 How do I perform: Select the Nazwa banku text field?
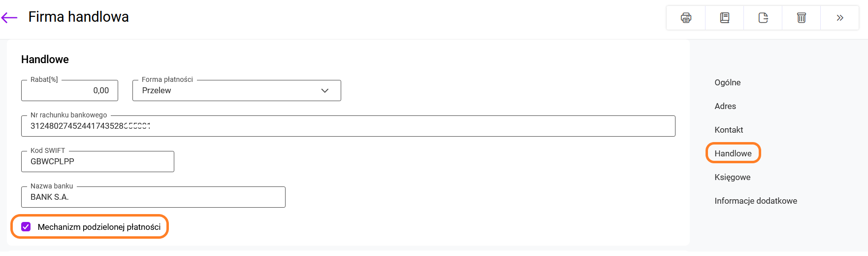153,197
